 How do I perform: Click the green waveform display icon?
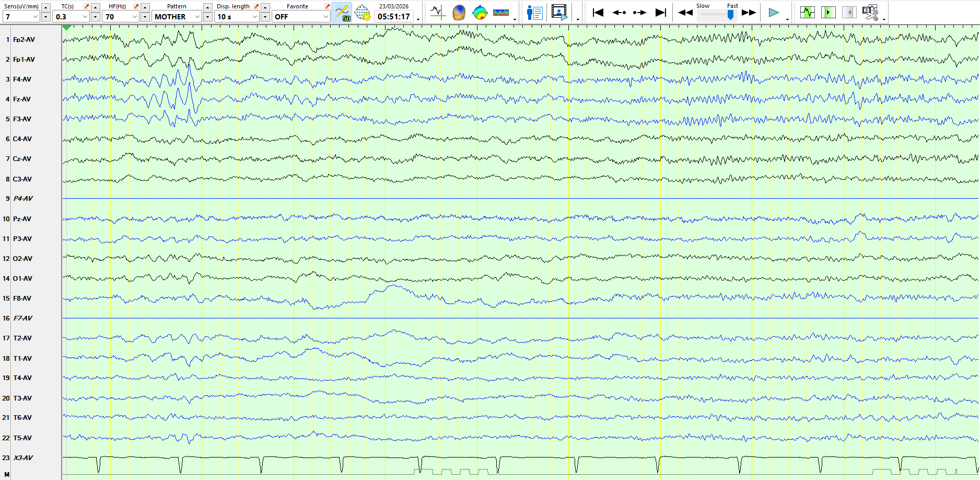(x=808, y=12)
